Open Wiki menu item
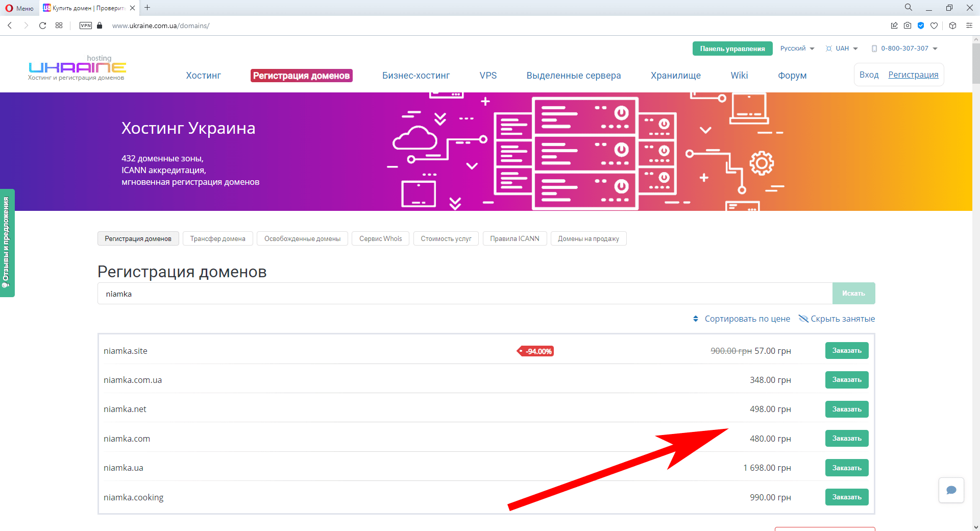Screen dimensions: 980x531 point(739,76)
